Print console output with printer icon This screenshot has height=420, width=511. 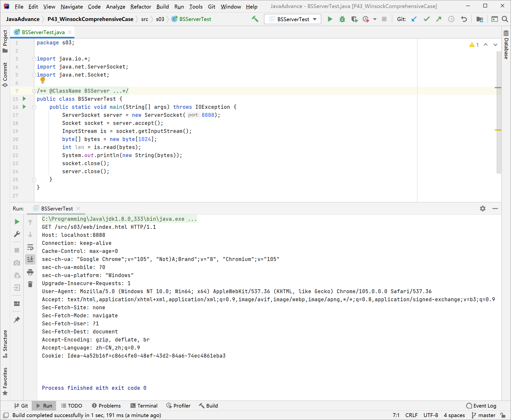(30, 272)
